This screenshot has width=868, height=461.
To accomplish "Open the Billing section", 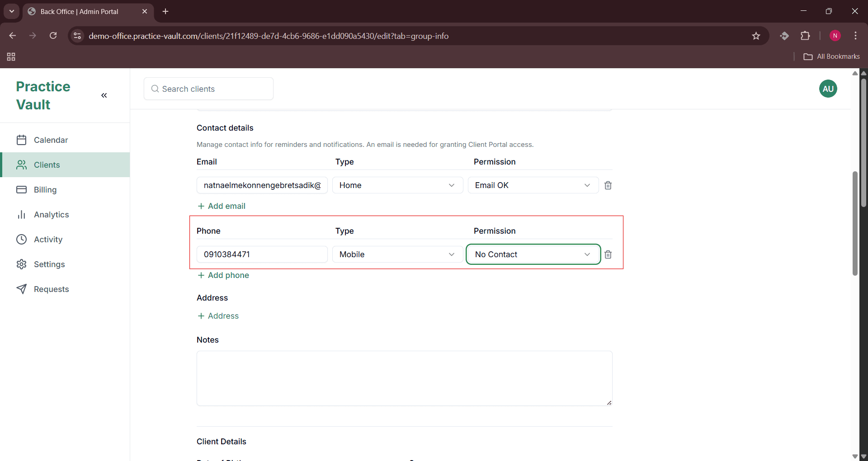I will [45, 189].
